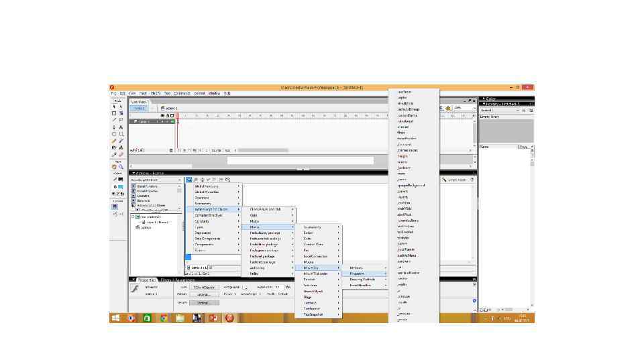
Task: Collapse the Properties panel arrow
Action: point(133,280)
